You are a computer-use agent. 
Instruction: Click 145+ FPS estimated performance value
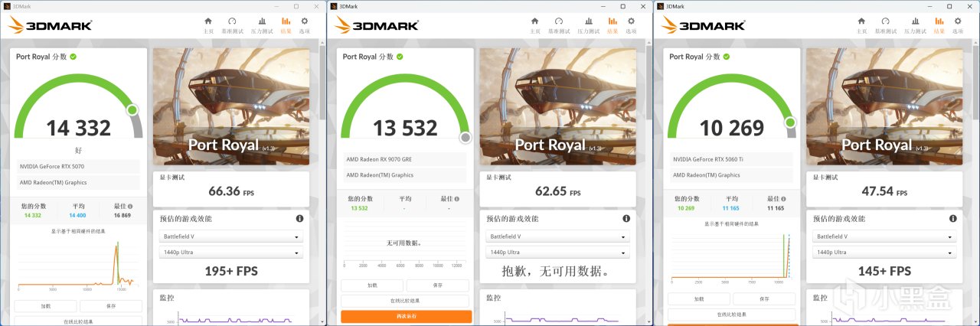884,271
